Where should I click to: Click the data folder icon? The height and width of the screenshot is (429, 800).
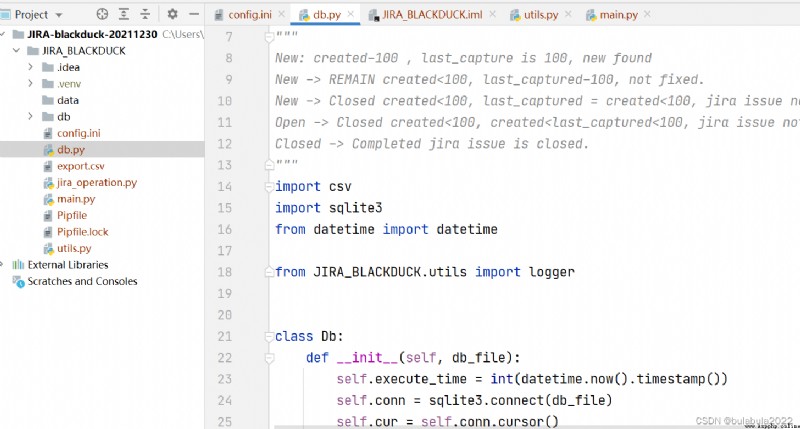48,100
